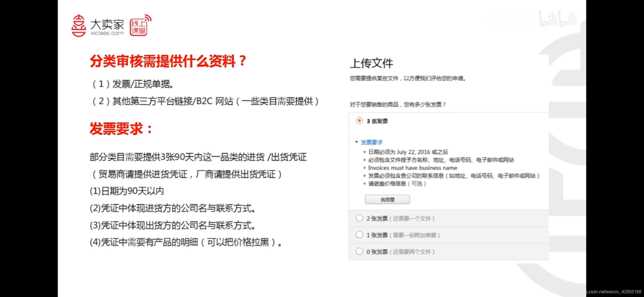Select the 2张发票 radio option
This screenshot has height=297, width=644.
coord(359,218)
